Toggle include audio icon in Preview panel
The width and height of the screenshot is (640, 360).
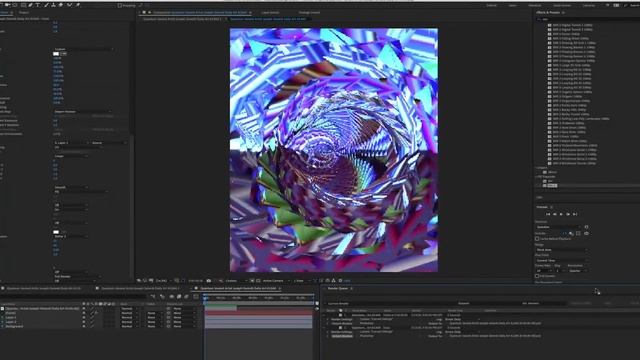point(571,233)
